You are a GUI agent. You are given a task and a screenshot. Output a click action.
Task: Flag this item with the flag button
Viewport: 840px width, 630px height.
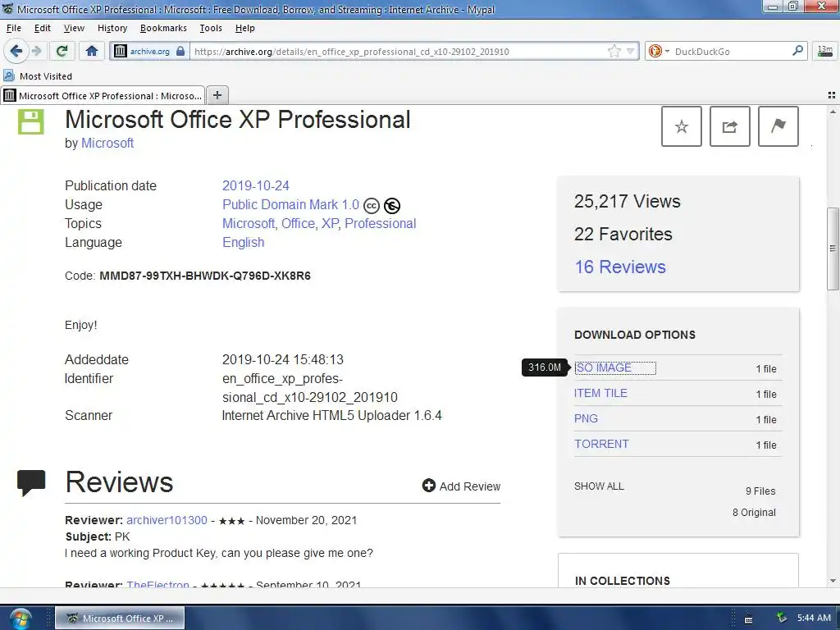point(778,126)
